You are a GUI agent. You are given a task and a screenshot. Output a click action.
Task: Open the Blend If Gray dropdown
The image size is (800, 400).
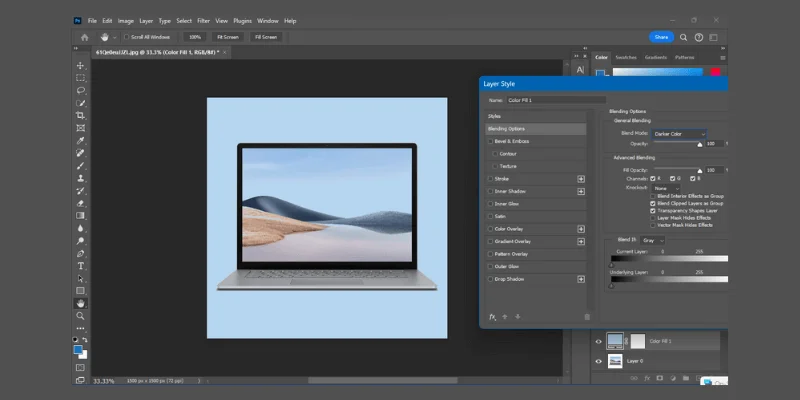pyautogui.click(x=653, y=240)
